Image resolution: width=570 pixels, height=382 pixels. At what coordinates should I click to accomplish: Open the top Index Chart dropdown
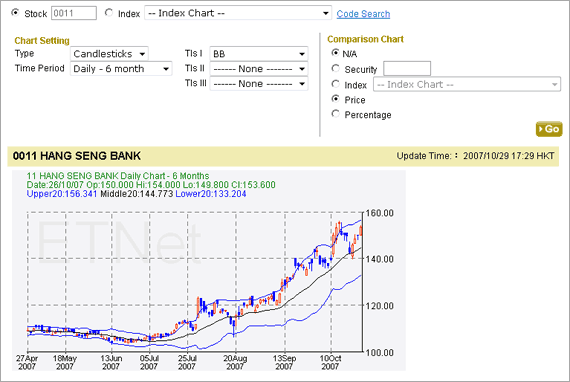click(238, 13)
